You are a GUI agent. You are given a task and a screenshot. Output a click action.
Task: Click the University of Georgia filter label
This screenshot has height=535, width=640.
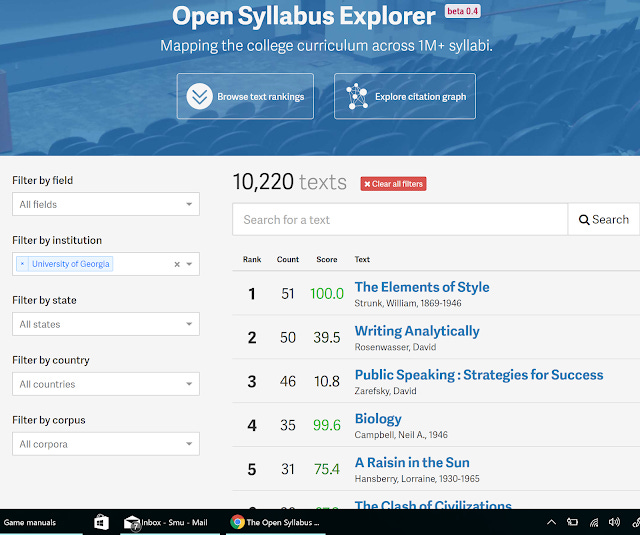[x=71, y=264]
